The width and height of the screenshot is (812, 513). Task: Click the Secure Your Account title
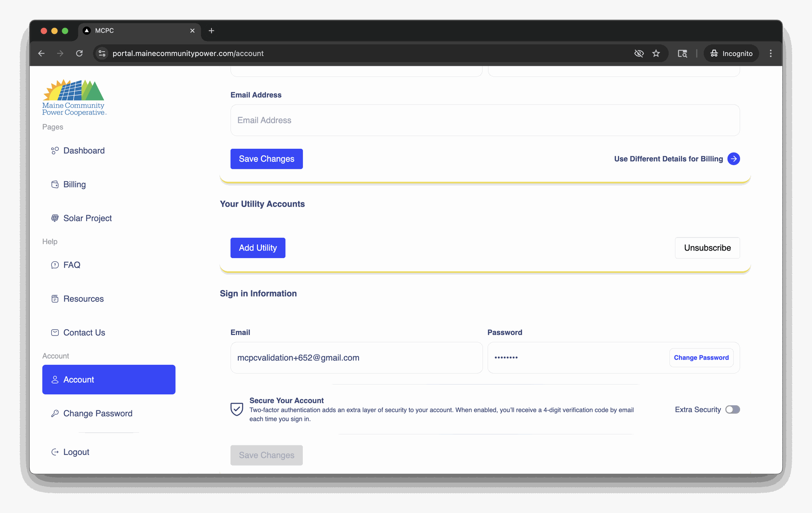click(x=286, y=400)
